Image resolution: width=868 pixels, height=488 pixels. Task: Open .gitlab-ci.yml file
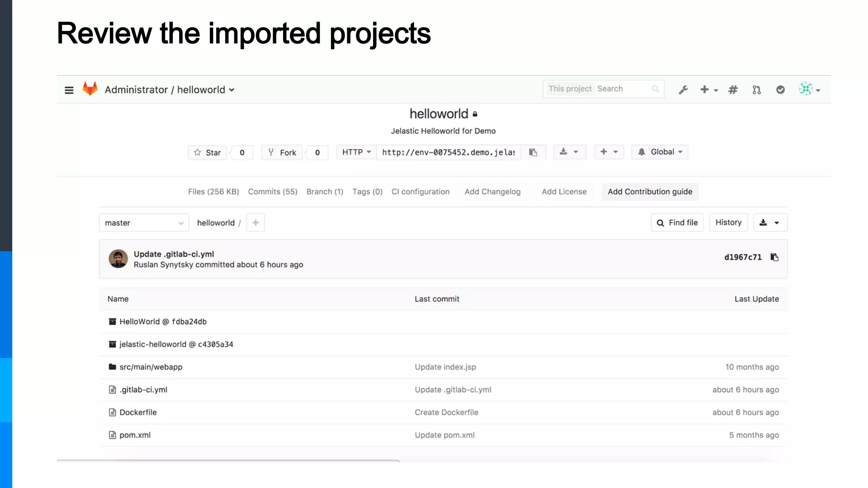(x=143, y=390)
